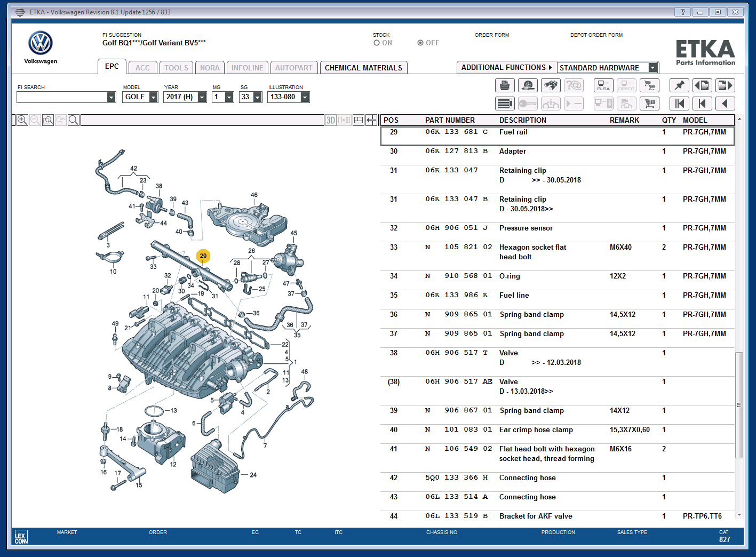Zoom in on the parts illustration
This screenshot has height=557, width=756.
(22, 120)
